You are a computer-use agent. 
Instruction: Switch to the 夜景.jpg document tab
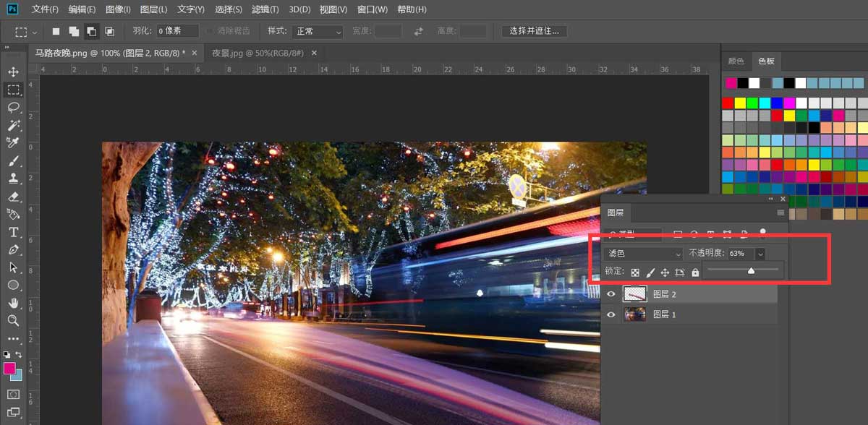pos(258,53)
